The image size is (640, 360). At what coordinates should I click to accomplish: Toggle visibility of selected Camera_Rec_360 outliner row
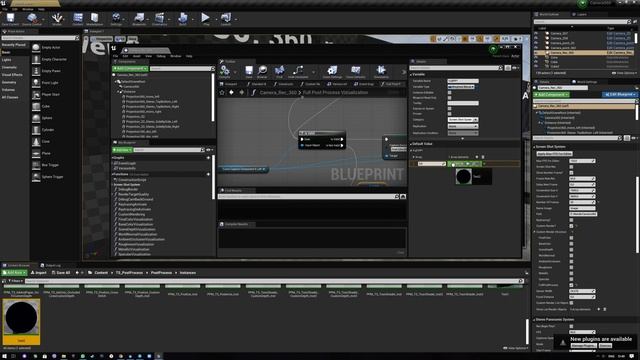pos(536,53)
